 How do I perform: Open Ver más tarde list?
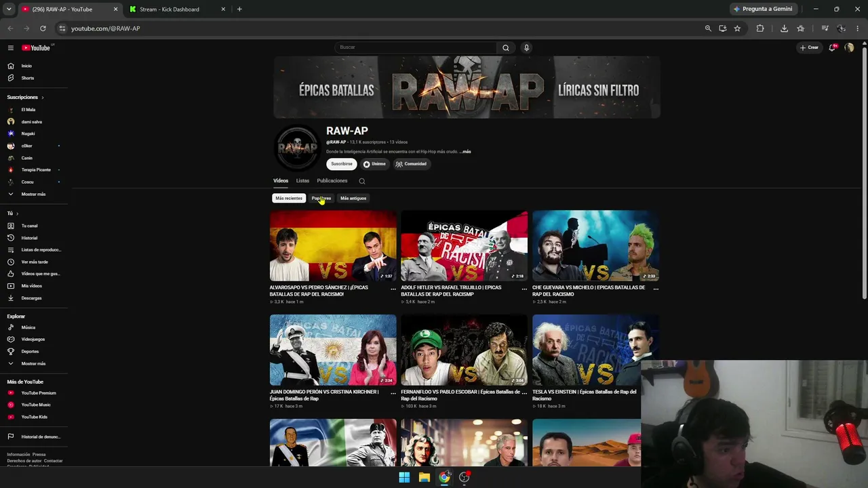(34, 262)
